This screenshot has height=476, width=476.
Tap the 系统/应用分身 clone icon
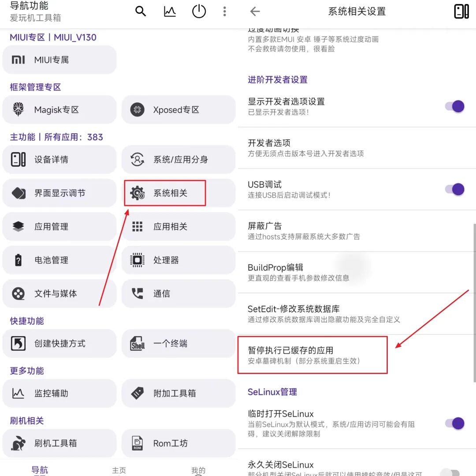point(137,159)
